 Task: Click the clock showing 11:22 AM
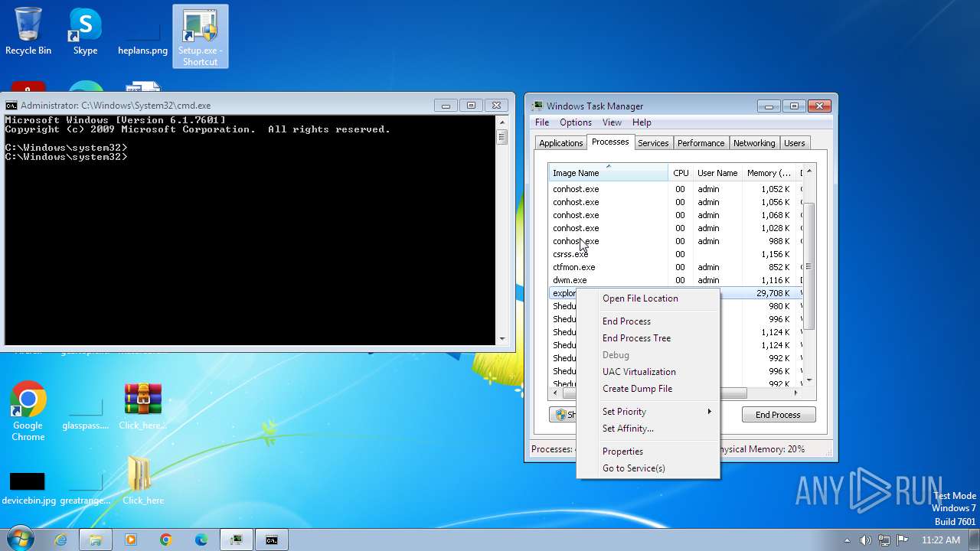[x=941, y=540]
